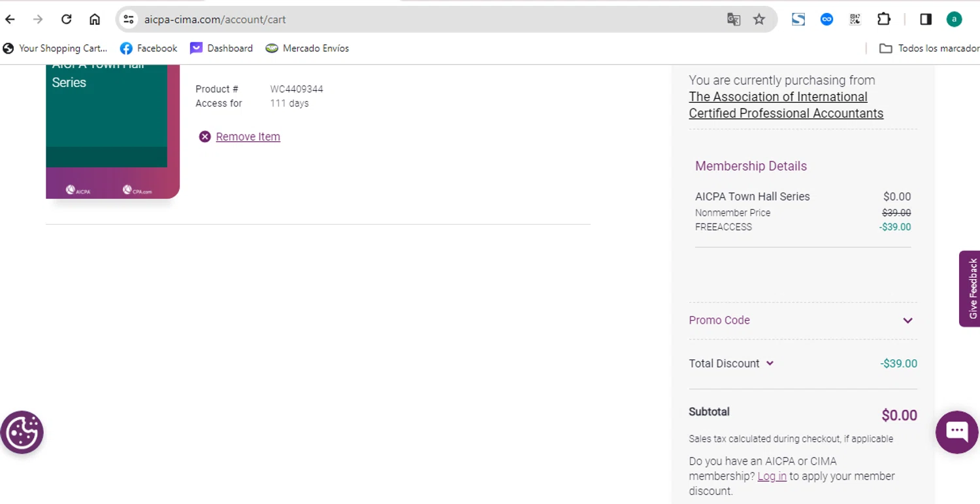Click the QR code extension icon
The image size is (980, 504).
coord(855,20)
